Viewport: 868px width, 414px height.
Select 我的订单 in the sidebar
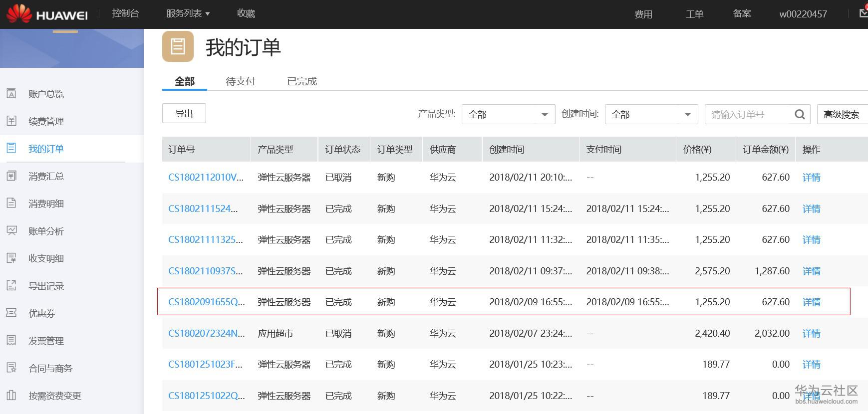(46, 149)
